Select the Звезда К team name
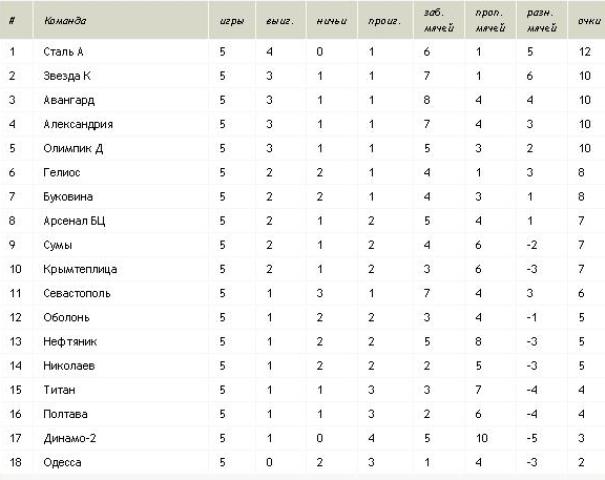The image size is (605, 480). [x=67, y=76]
